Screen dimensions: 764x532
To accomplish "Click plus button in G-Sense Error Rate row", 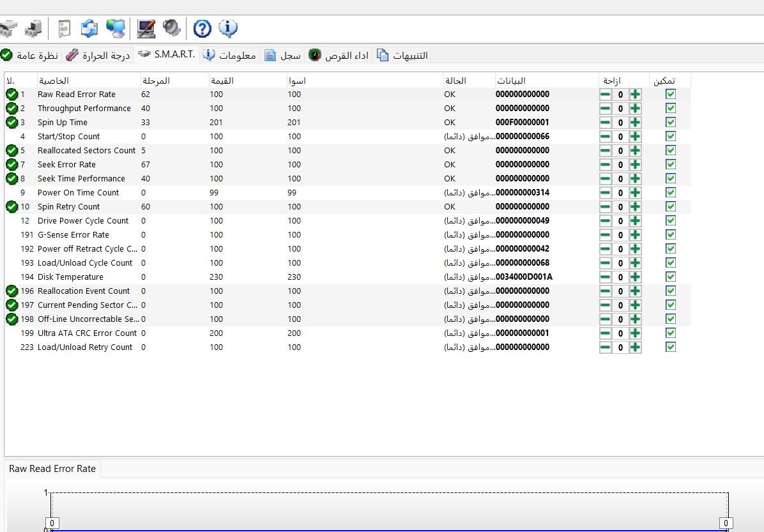I will pos(635,235).
